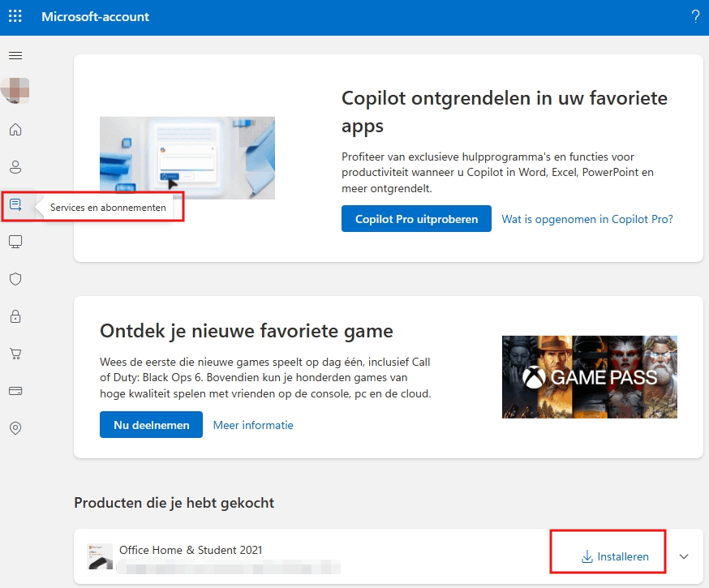The width and height of the screenshot is (709, 588).
Task: Open the shopping cart sidebar icon
Action: point(15,354)
